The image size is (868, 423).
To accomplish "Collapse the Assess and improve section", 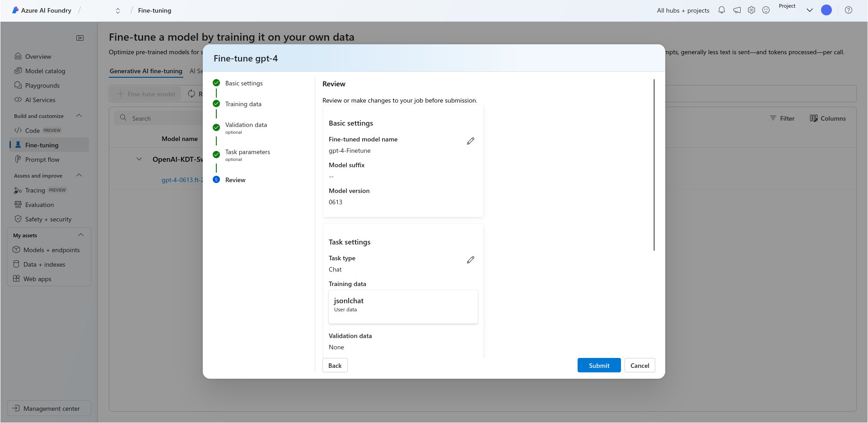I will point(79,175).
